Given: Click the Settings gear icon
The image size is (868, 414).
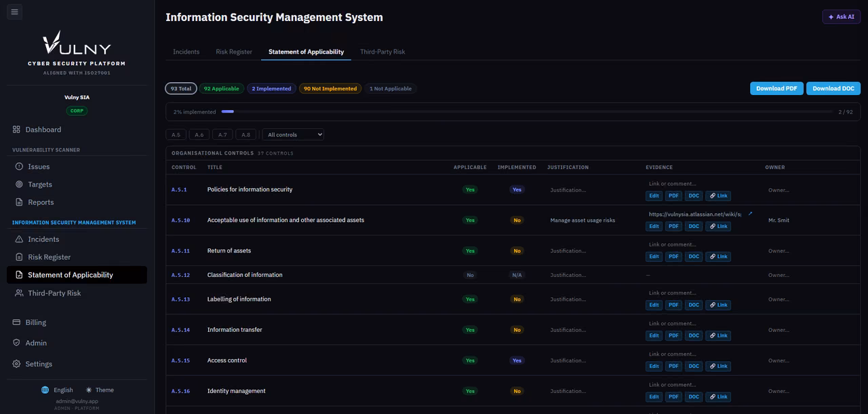Looking at the screenshot, I should pyautogui.click(x=16, y=364).
